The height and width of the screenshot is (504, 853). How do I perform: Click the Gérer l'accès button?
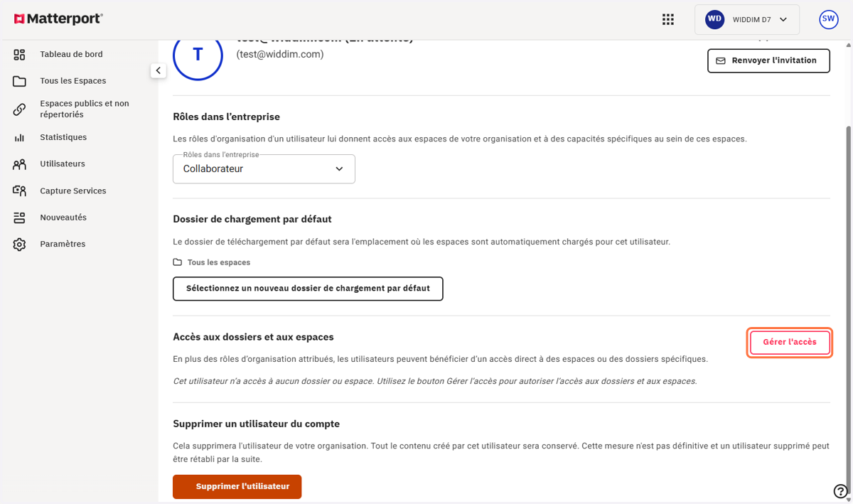790,343
